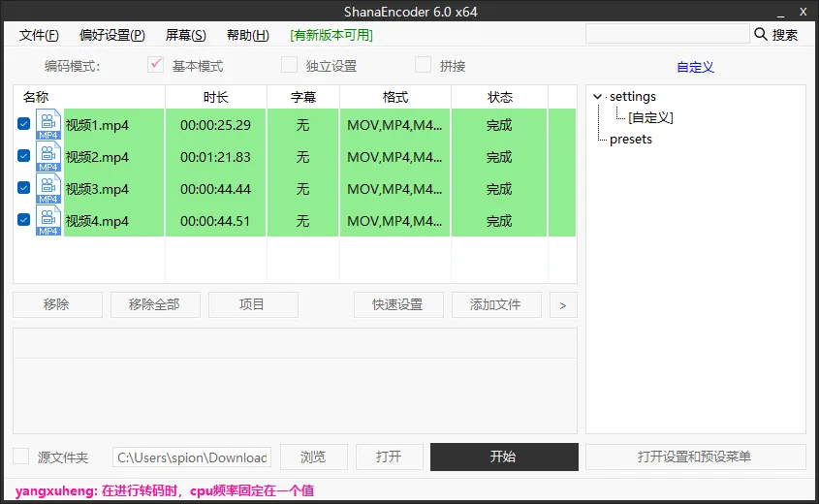This screenshot has width=819, height=504.
Task: Uncheck the 视频3.mp4 checkbox
Action: pyautogui.click(x=23, y=187)
